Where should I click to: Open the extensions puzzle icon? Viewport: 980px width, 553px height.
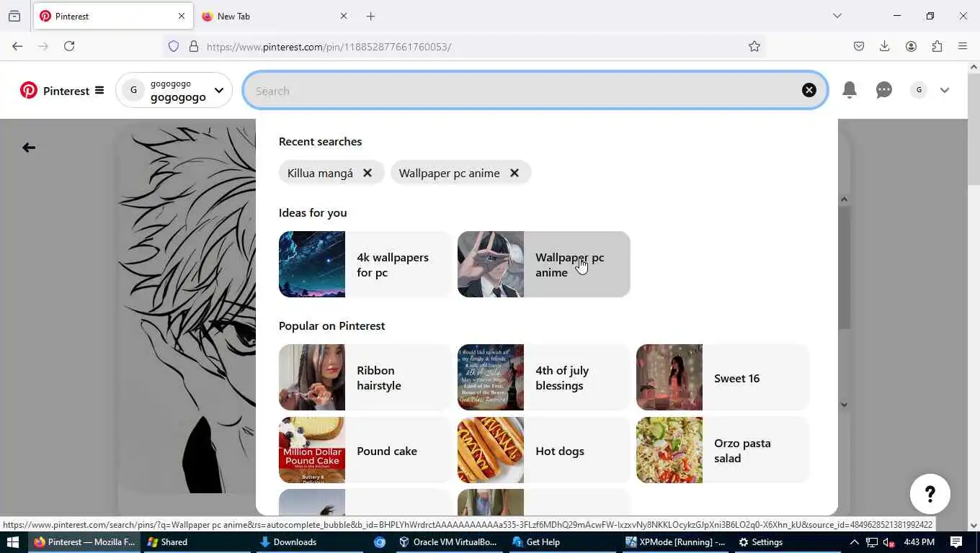(937, 46)
